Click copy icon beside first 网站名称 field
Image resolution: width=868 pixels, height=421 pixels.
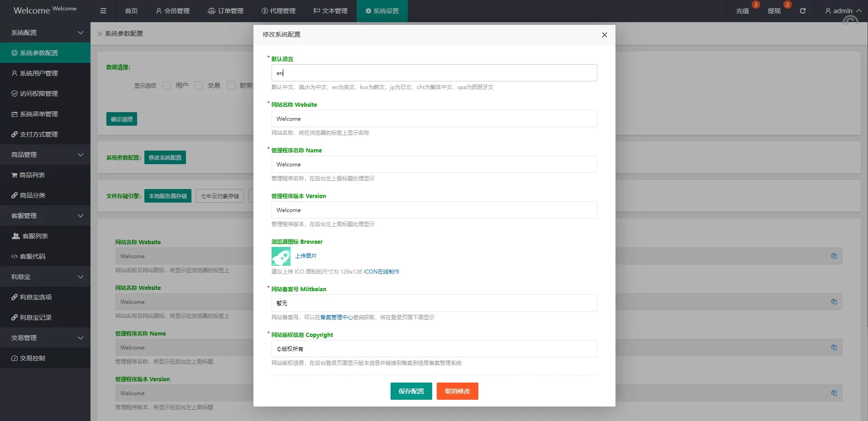(834, 256)
